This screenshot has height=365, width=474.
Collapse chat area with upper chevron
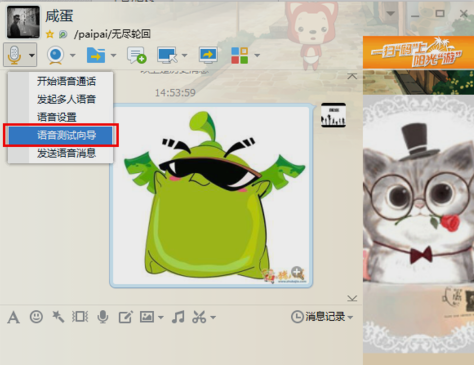(x=352, y=76)
